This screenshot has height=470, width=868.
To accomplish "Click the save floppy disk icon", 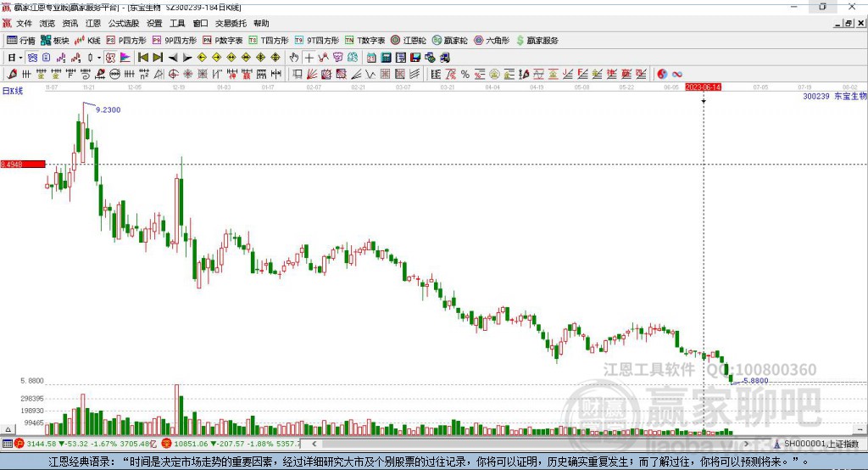I will 415,58.
